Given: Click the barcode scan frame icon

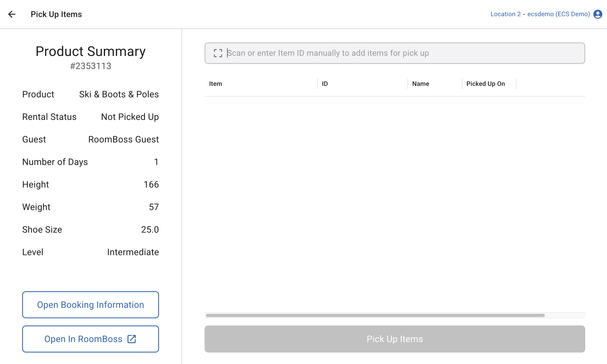Looking at the screenshot, I should pos(218,53).
